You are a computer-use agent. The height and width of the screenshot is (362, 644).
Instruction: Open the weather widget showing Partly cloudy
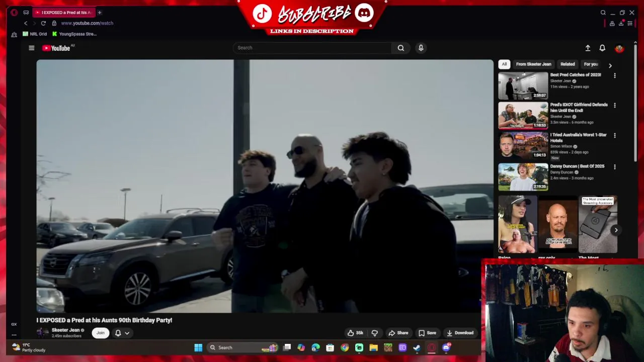click(28, 347)
